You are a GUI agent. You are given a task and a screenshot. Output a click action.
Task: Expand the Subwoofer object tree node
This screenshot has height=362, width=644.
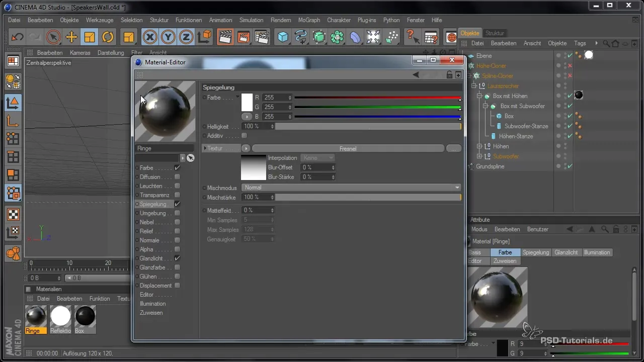pyautogui.click(x=479, y=156)
